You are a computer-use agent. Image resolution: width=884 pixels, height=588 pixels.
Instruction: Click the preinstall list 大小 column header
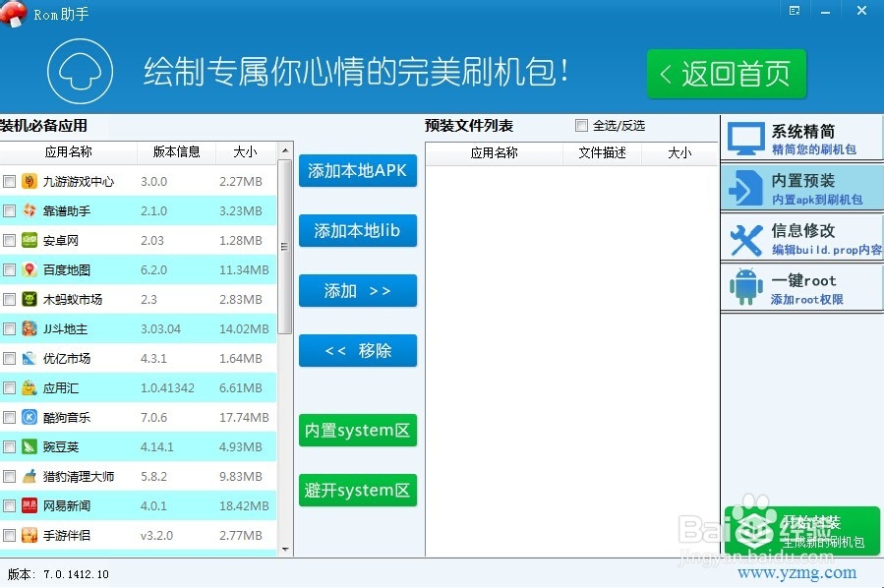678,153
